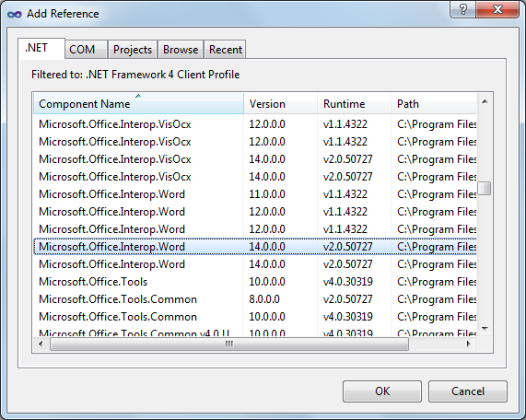Click the vertical scrollbar down arrow
526x420 pixels.
pos(485,329)
